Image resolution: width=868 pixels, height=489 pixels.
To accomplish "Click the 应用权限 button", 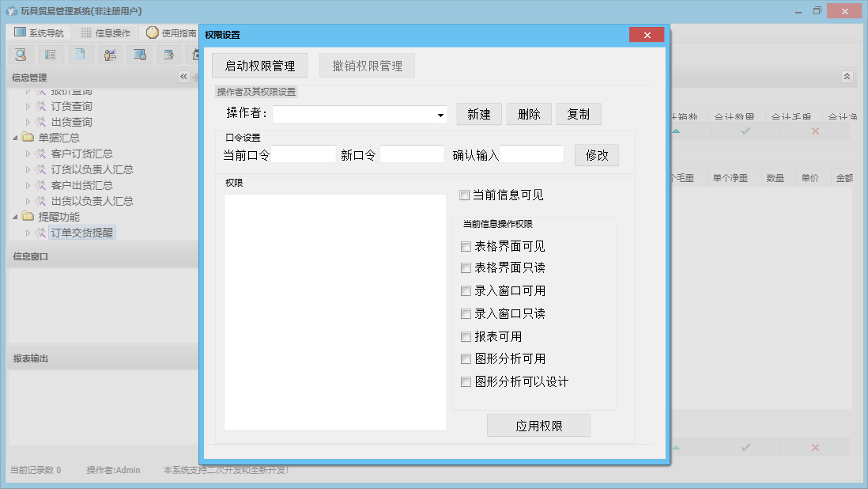I will (538, 426).
